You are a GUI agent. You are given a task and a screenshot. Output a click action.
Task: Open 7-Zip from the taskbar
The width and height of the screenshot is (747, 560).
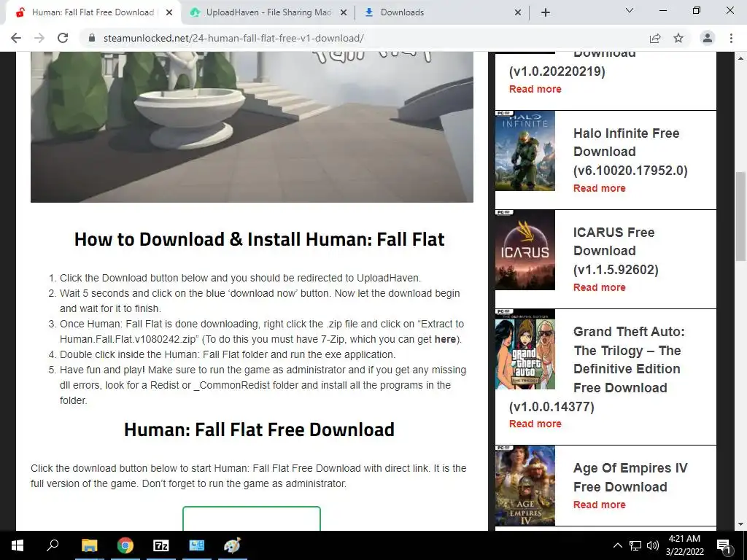(x=161, y=545)
